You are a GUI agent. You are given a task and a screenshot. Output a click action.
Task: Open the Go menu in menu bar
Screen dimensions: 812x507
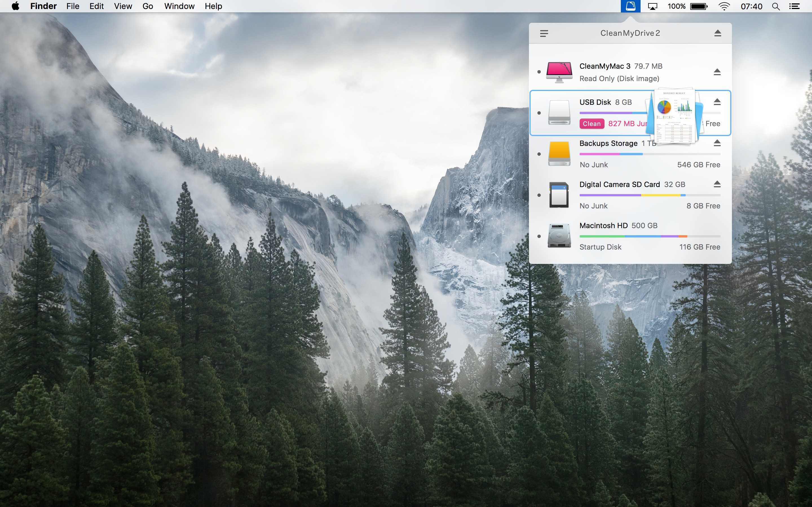[x=148, y=6]
